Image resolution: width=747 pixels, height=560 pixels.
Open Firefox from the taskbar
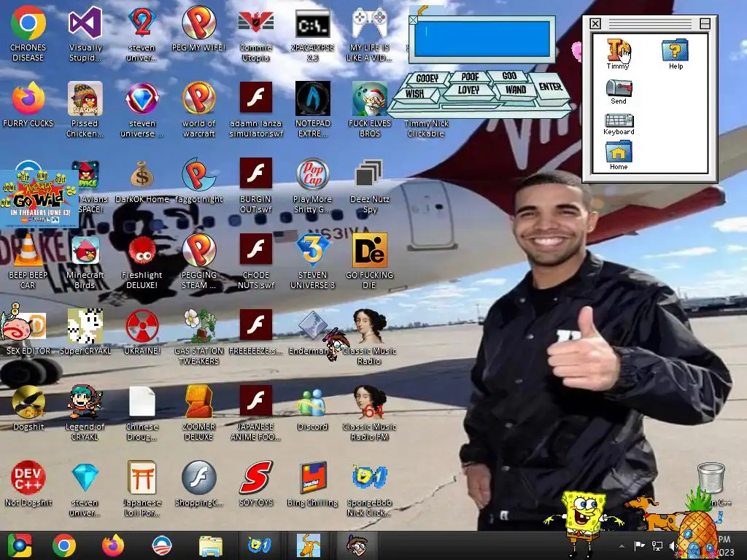[113, 545]
